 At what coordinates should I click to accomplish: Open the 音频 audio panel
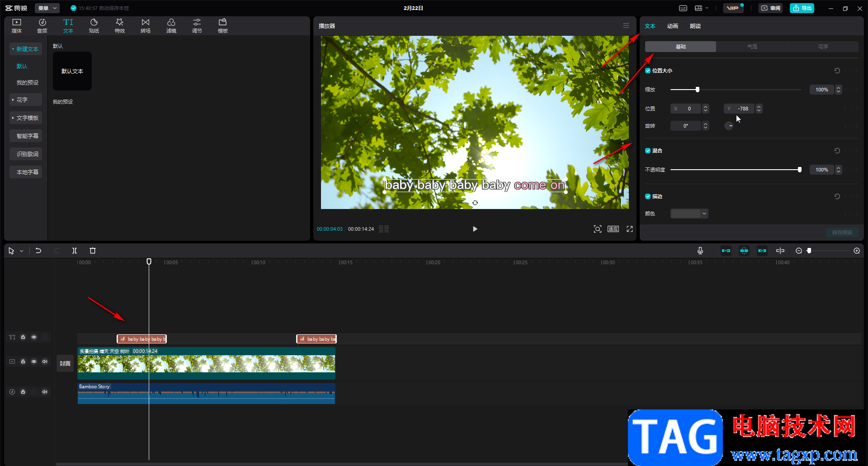pos(42,26)
